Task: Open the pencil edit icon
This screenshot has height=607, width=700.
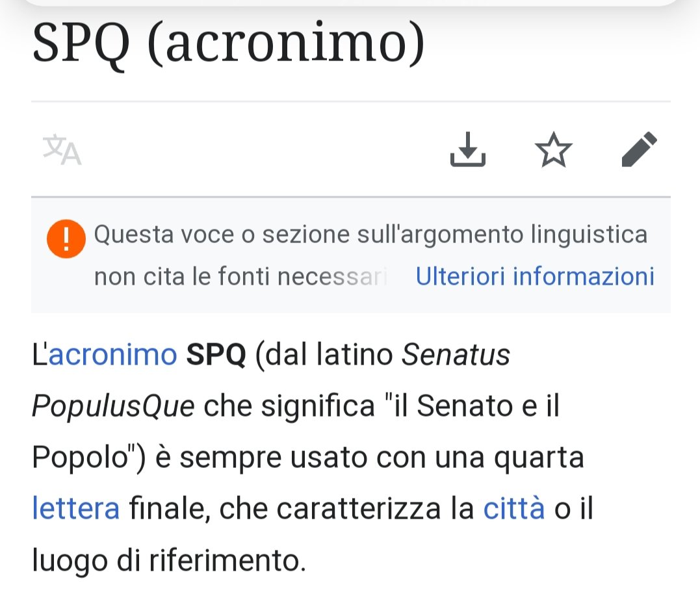Action: pyautogui.click(x=640, y=149)
